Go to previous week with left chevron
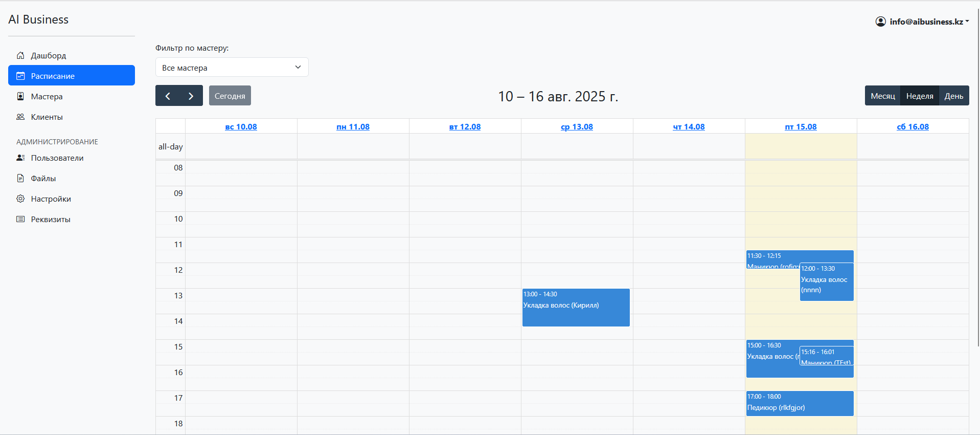This screenshot has width=980, height=435. pos(168,96)
